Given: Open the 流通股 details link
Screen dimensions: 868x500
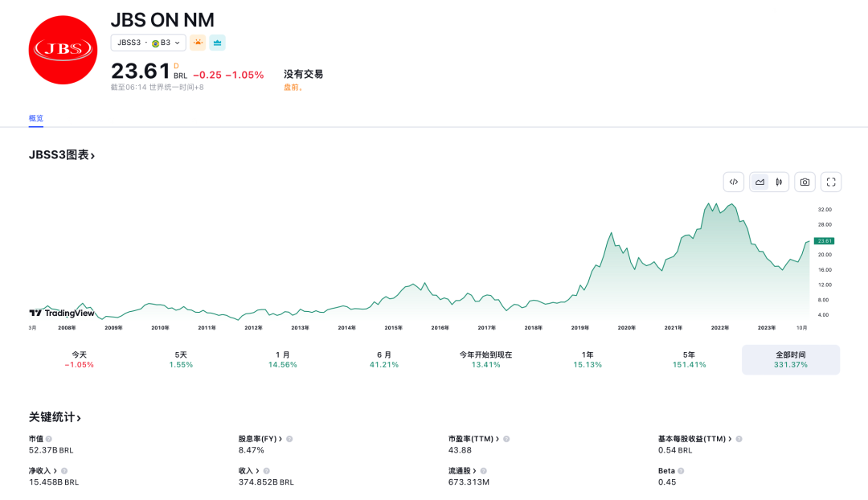Looking at the screenshot, I should (x=462, y=471).
